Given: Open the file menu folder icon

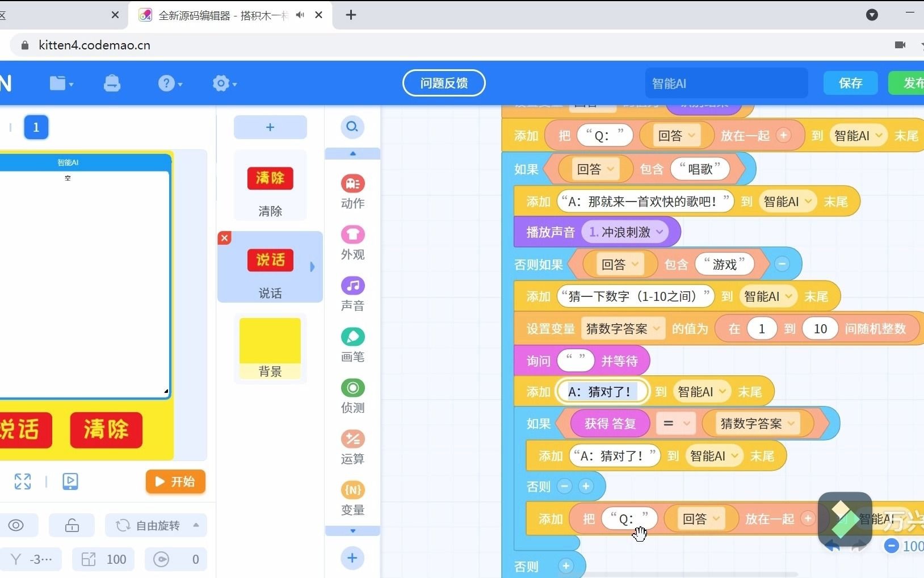Looking at the screenshot, I should tap(61, 83).
